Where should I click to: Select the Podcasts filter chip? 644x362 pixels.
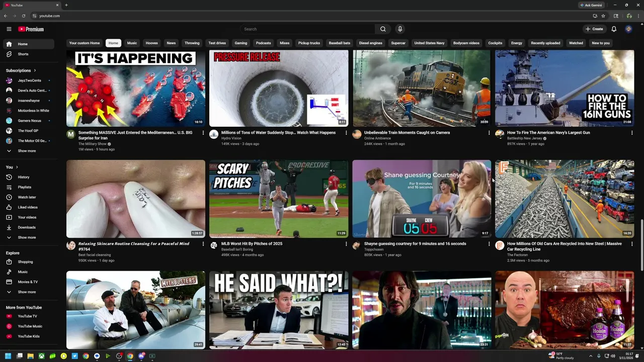click(x=263, y=43)
